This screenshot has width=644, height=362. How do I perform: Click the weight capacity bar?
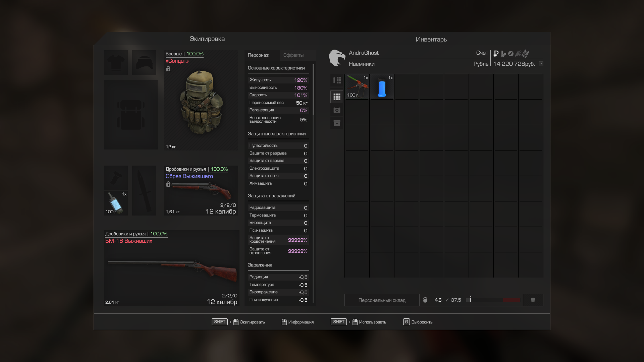point(493,300)
